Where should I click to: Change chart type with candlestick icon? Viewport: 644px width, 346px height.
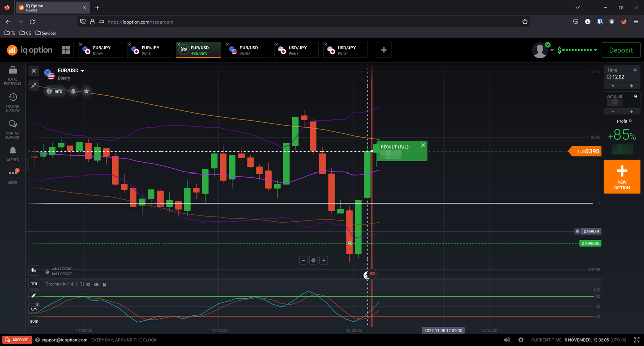click(34, 271)
